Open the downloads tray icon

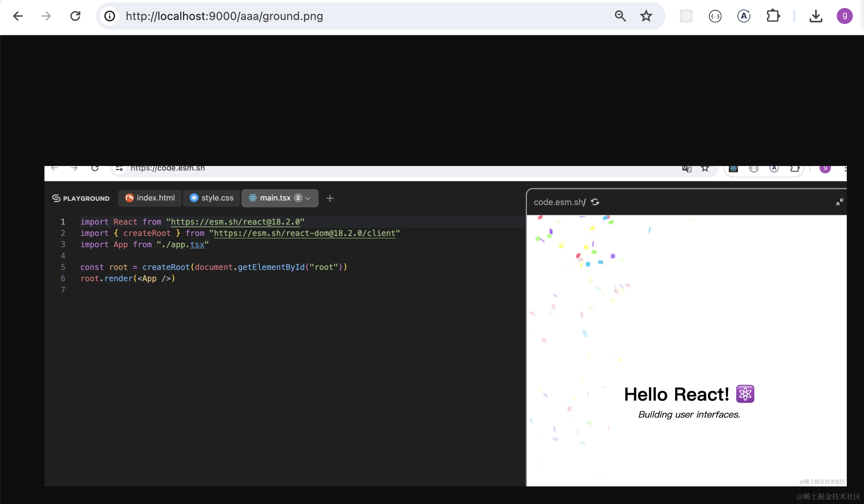point(816,16)
